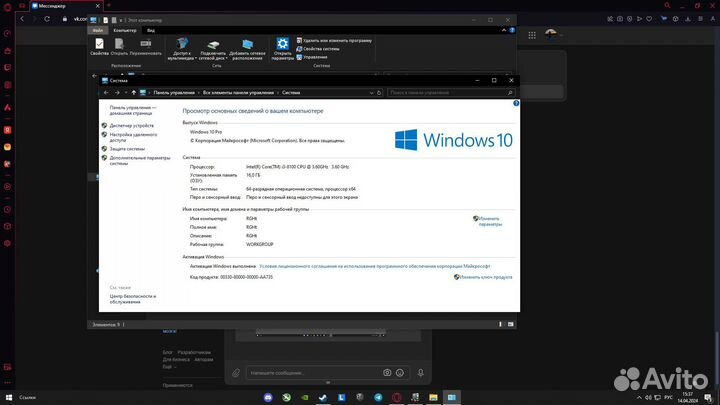Open the Открыть параметры gear icon
Viewport: 720px width, 405px height.
[283, 47]
